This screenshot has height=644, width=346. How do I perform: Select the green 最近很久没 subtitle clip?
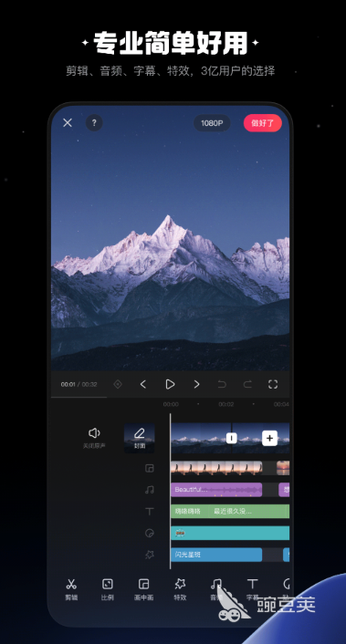249,512
